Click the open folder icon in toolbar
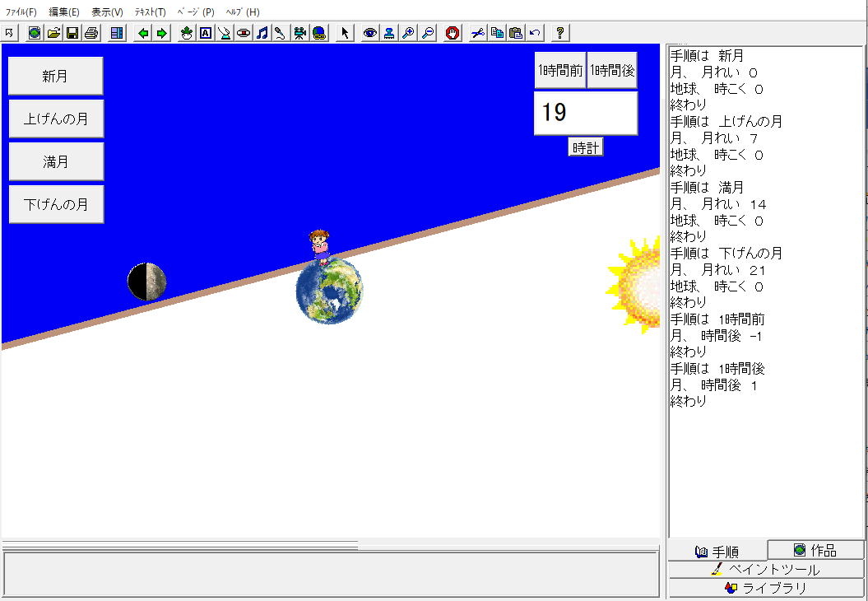This screenshot has width=868, height=601. (53, 33)
